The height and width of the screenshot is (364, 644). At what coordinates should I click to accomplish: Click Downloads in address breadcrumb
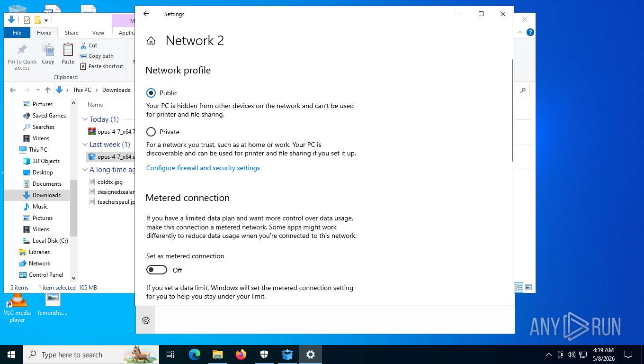tap(116, 90)
